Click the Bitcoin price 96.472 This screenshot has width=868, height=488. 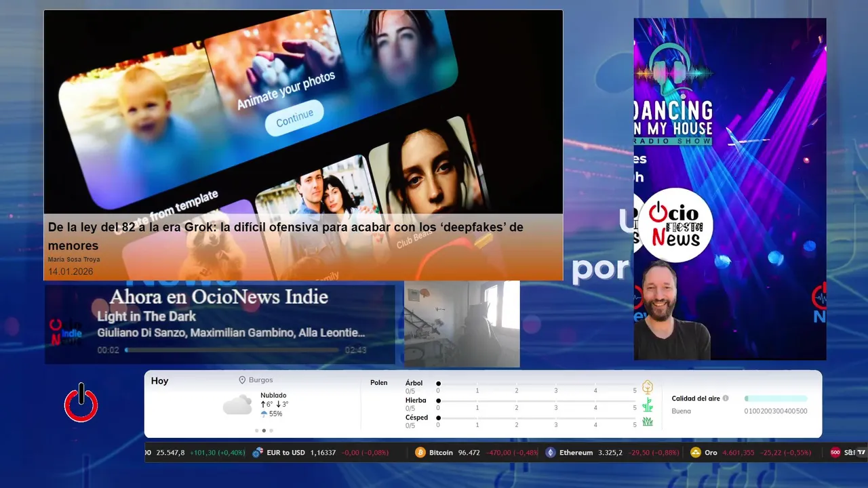[x=469, y=453]
